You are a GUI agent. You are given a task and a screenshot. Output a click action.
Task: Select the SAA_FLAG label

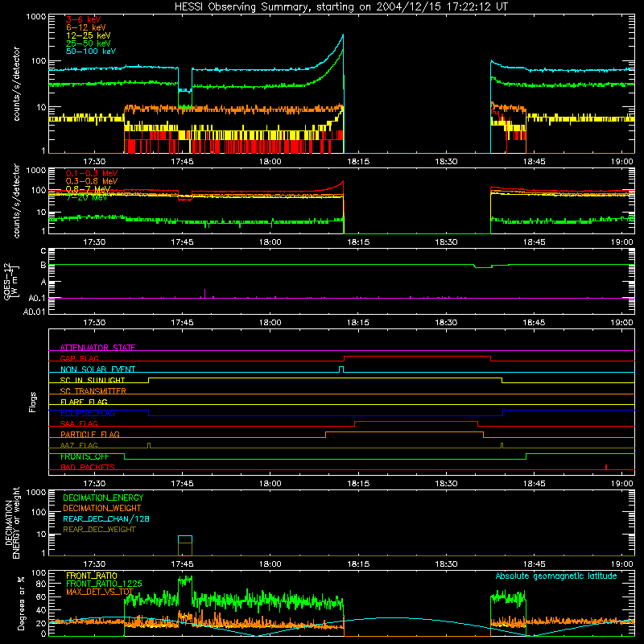click(79, 423)
